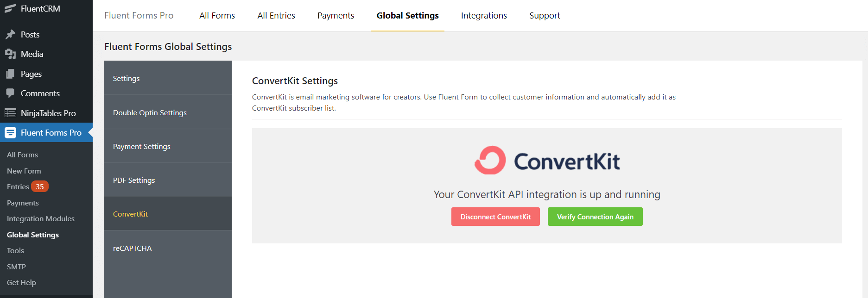Switch to the Payments top tab
Image resolution: width=868 pixels, height=298 pixels.
click(336, 15)
